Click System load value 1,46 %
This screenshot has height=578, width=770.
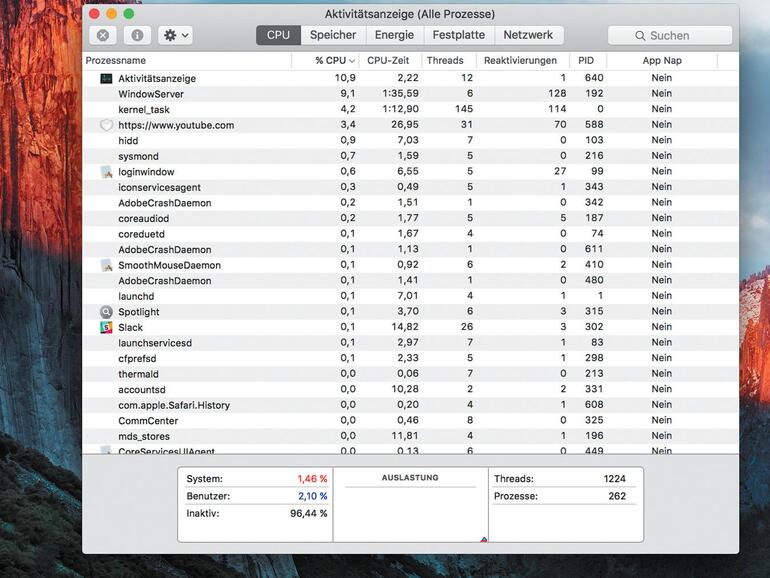[x=312, y=479]
